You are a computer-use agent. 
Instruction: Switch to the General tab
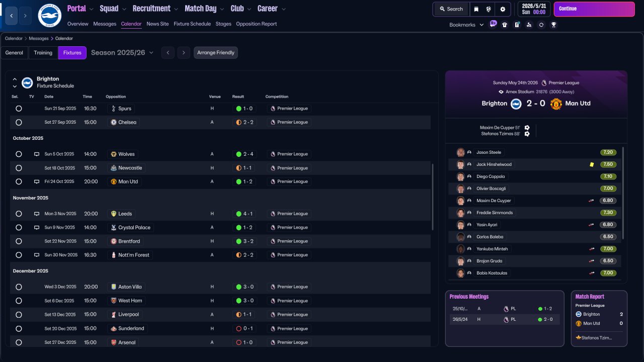14,53
